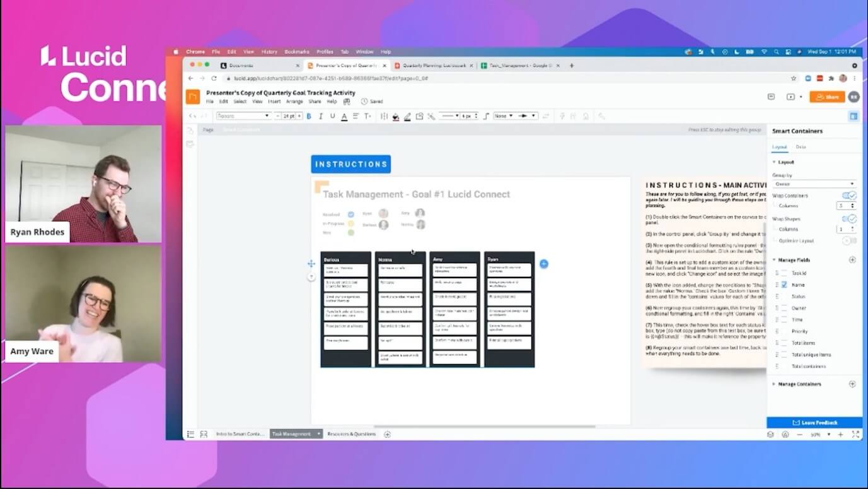This screenshot has width=868, height=489.
Task: Open the comments icon near Share
Action: [x=771, y=97]
